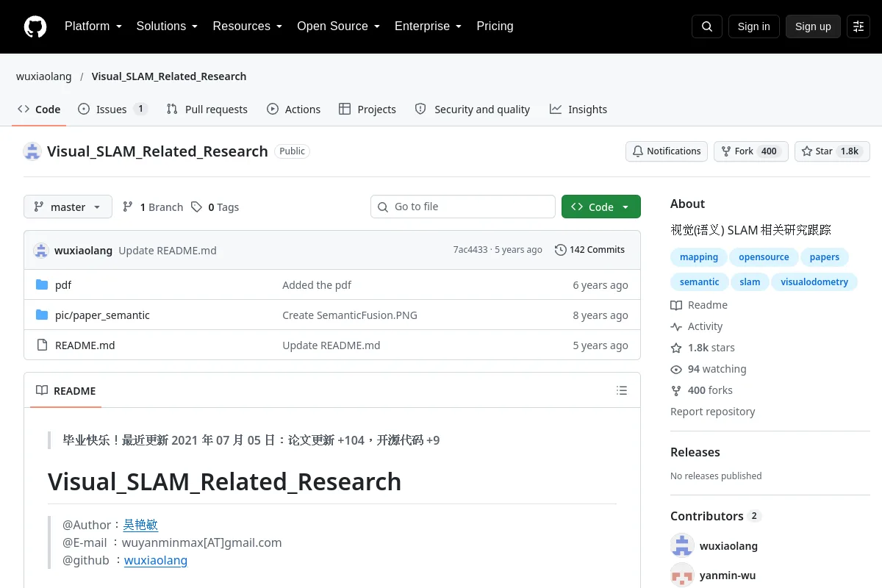Open the 'Added the pdf' commit message
Image resolution: width=882 pixels, height=588 pixels.
tap(317, 285)
